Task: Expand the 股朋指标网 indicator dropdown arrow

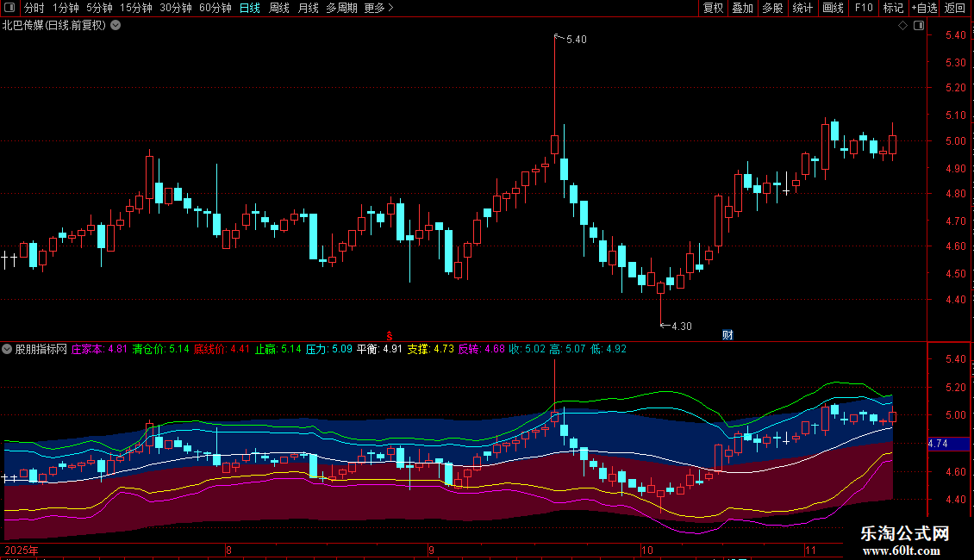Action: click(x=8, y=350)
